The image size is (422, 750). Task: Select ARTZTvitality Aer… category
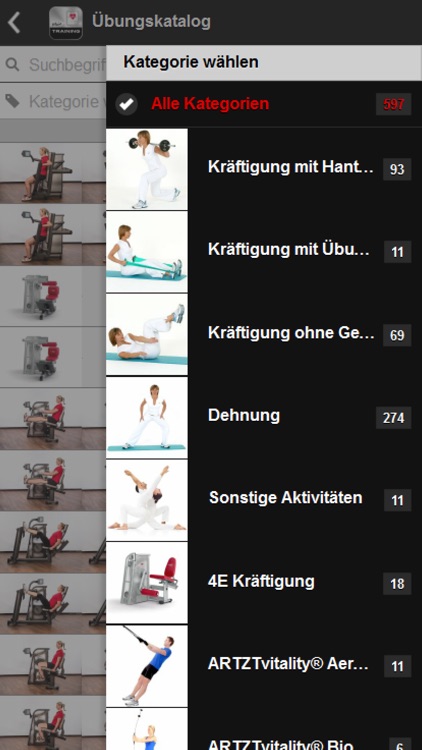click(264, 665)
